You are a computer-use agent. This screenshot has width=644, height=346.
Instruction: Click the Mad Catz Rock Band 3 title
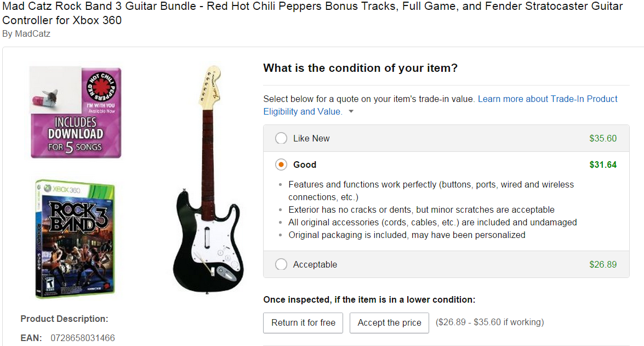pyautogui.click(x=312, y=13)
